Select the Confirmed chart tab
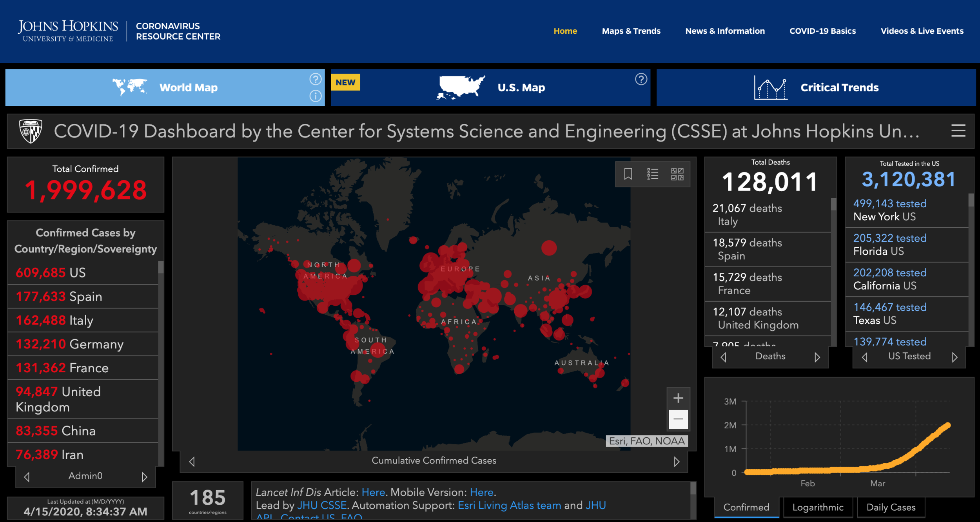The image size is (980, 522). [x=746, y=507]
